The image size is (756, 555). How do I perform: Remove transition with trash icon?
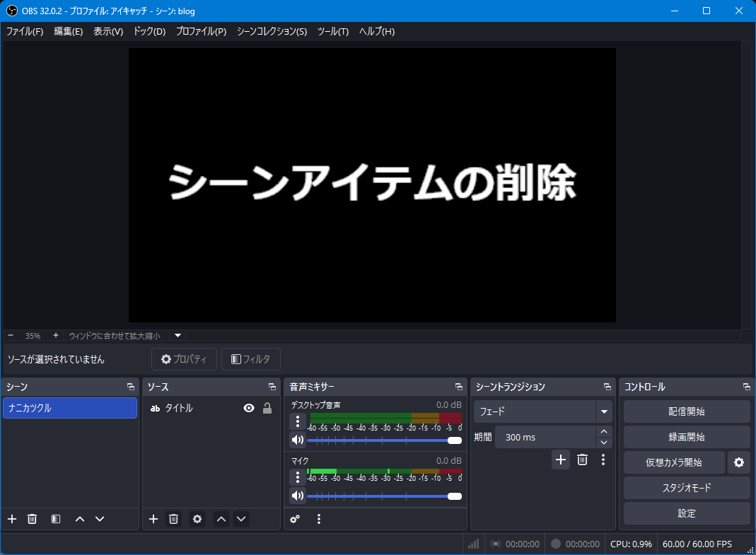[582, 460]
